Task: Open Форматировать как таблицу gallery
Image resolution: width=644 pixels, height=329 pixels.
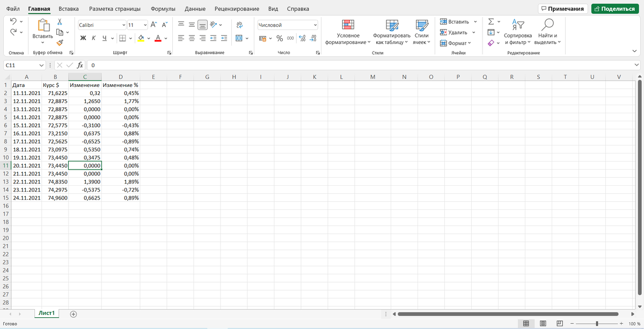Action: (x=392, y=32)
